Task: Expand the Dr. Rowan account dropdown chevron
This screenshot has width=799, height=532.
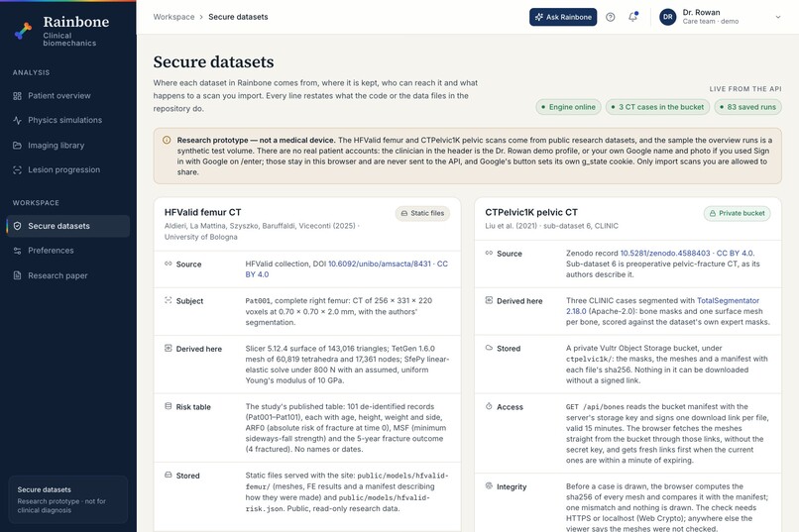Action: [x=778, y=17]
